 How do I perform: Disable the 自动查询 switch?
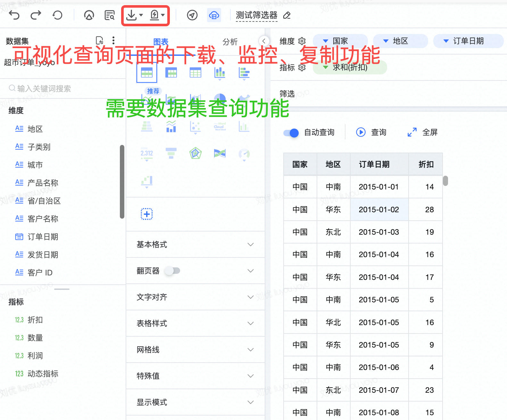291,132
